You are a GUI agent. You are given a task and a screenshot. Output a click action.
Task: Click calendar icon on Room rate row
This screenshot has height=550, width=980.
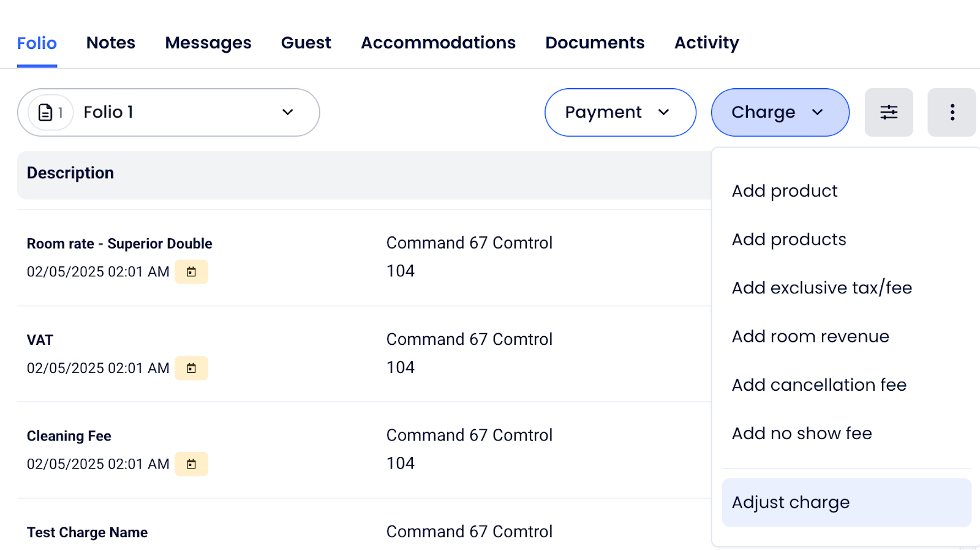point(191,272)
